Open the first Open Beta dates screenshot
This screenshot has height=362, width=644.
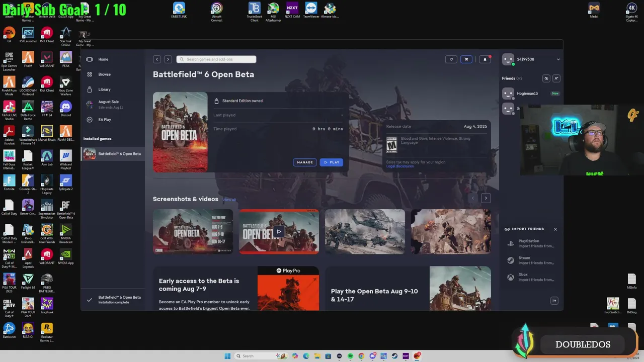[x=193, y=231]
